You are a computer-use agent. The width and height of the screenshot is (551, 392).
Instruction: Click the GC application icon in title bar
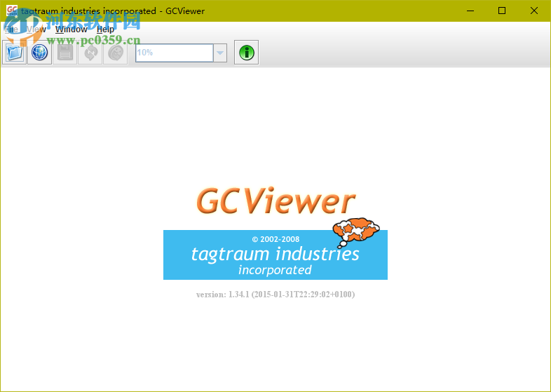[12, 11]
